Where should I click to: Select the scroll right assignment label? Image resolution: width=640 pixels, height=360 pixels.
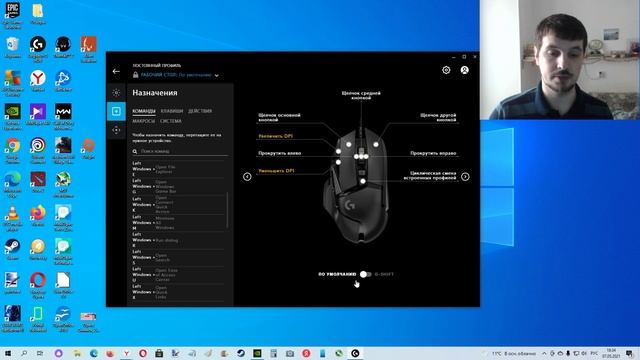click(x=433, y=153)
